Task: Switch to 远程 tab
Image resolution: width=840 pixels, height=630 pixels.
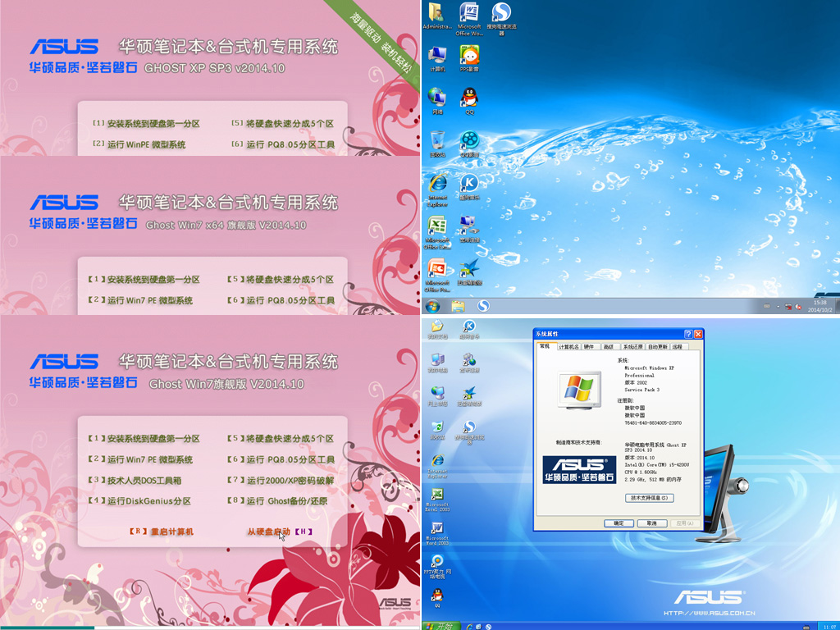Action: tap(678, 347)
